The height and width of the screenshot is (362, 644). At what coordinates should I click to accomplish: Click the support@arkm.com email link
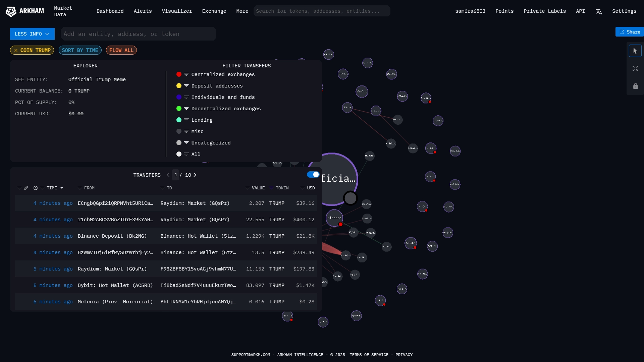[x=251, y=355]
